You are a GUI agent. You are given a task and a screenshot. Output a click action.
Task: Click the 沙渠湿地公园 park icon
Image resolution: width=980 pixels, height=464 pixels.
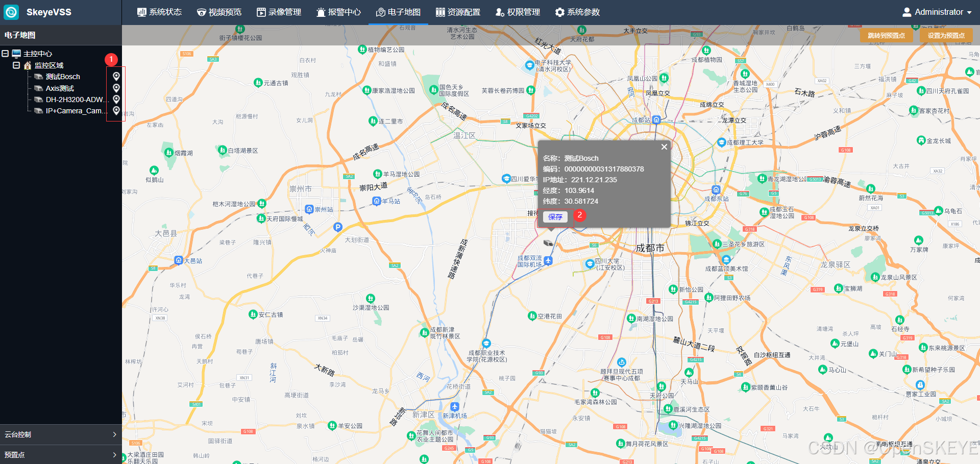371,298
